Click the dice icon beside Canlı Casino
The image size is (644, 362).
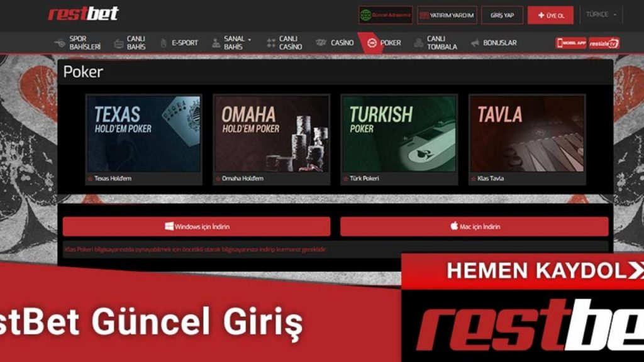tap(270, 43)
